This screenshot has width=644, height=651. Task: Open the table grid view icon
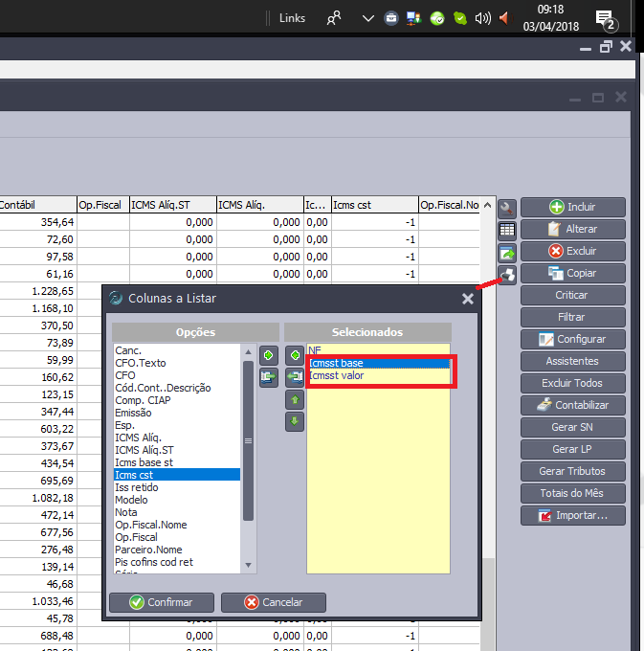pos(507,230)
